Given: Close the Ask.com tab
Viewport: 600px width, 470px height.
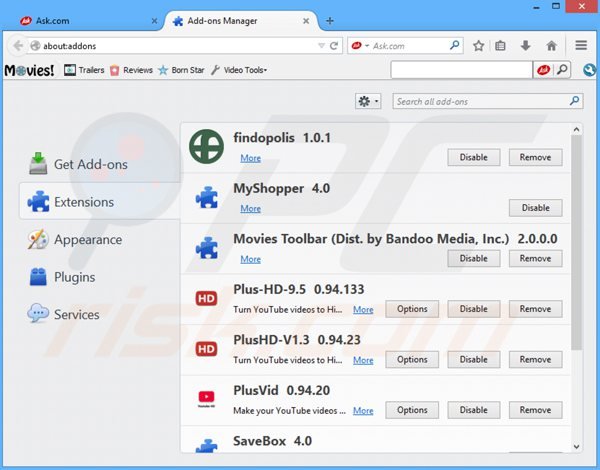Looking at the screenshot, I should pyautogui.click(x=154, y=21).
